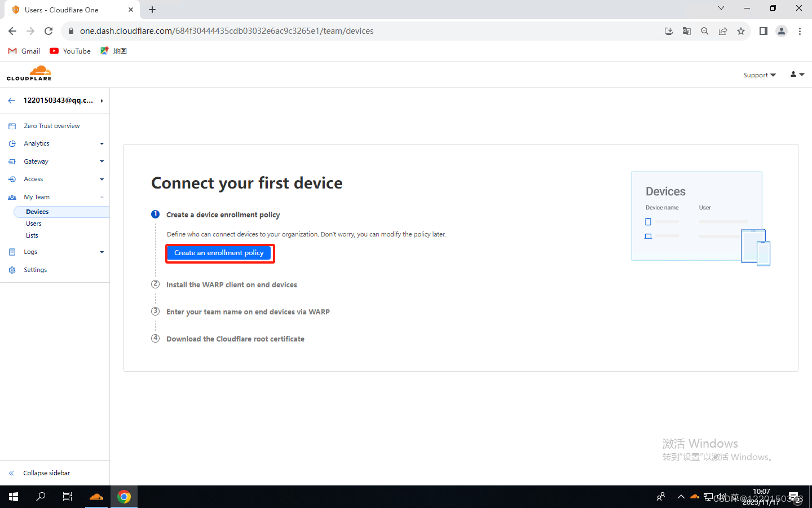This screenshot has width=812, height=508.
Task: Select the Users - Cloudflare One tab
Action: point(72,10)
